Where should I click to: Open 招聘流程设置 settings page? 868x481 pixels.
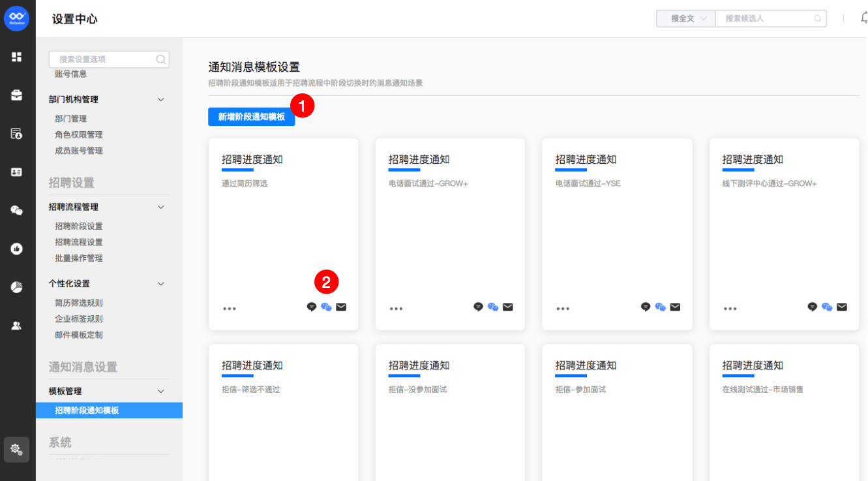[79, 242]
